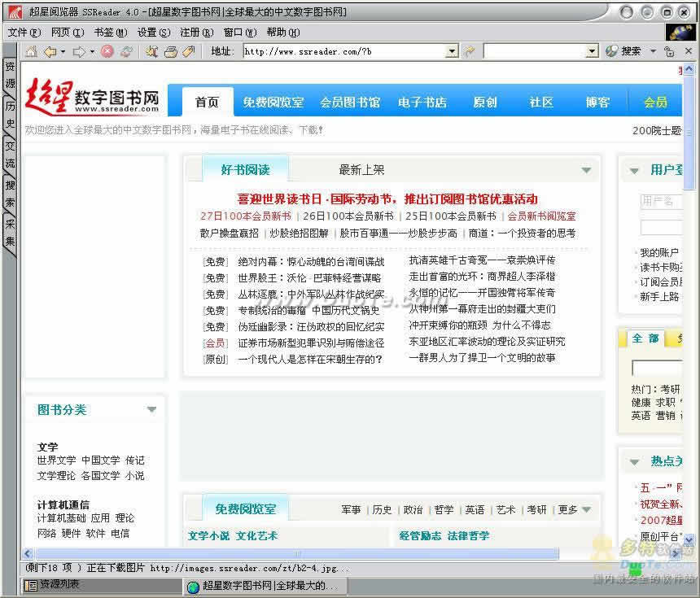Select the 搜索 side tab
Viewport: 700px width, 598px height.
pyautogui.click(x=10, y=194)
